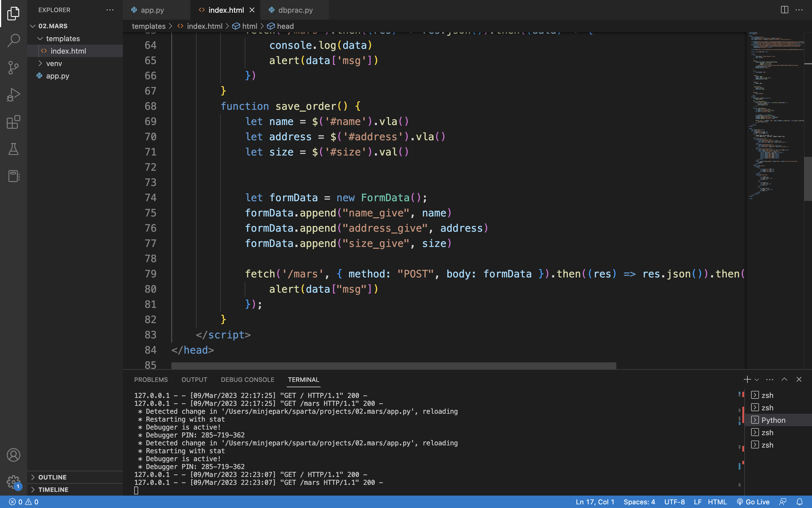
Task: Select the fourth zsh terminal
Action: pyautogui.click(x=778, y=432)
